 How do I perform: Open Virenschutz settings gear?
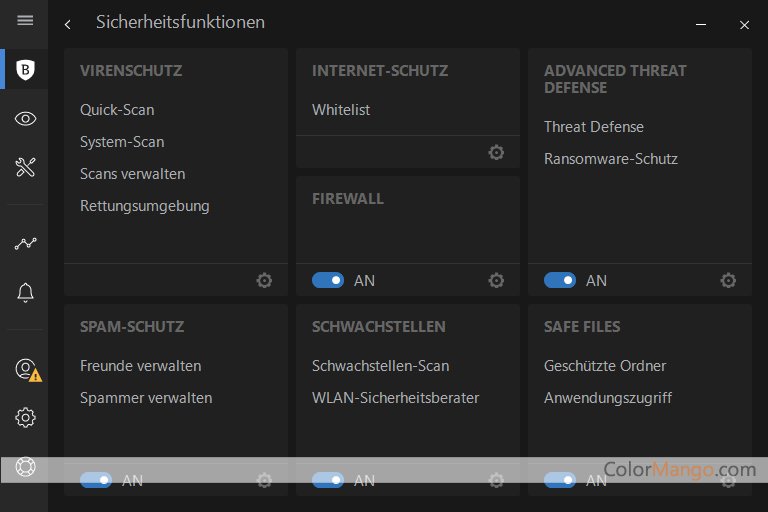264,281
